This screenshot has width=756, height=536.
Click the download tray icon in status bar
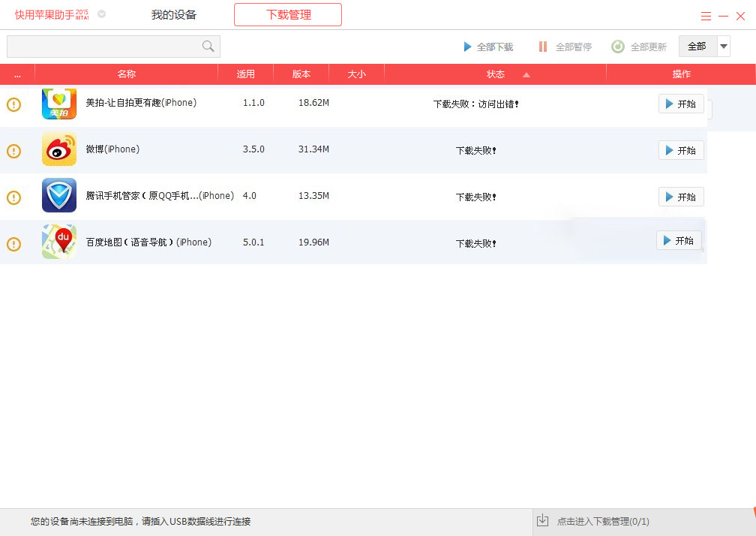(x=542, y=520)
